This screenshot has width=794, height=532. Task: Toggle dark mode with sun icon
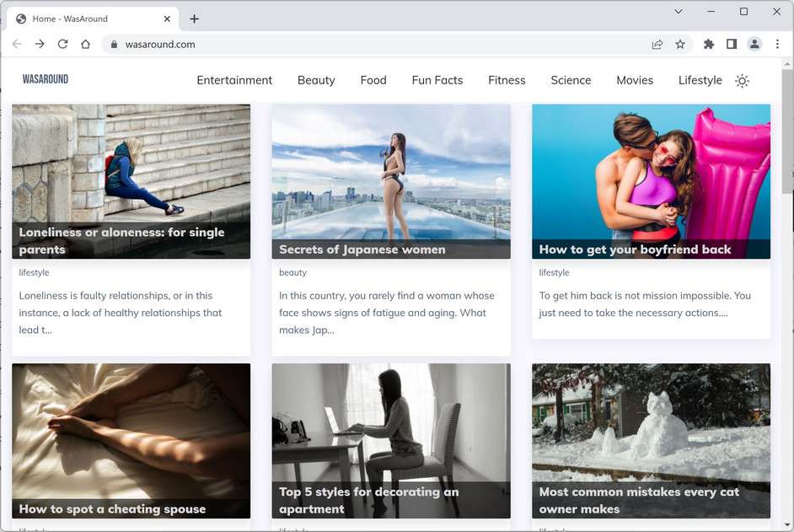click(742, 80)
